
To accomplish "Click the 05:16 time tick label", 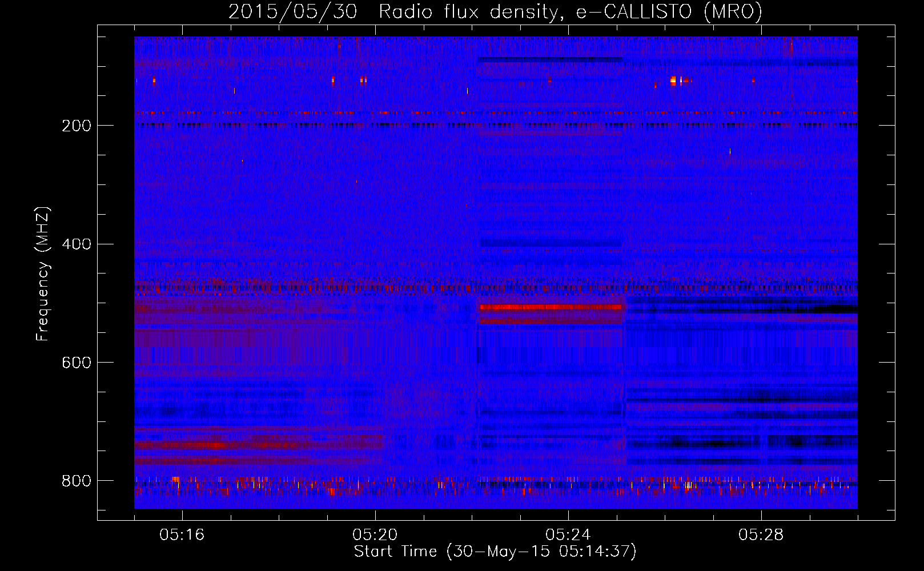I will point(182,535).
